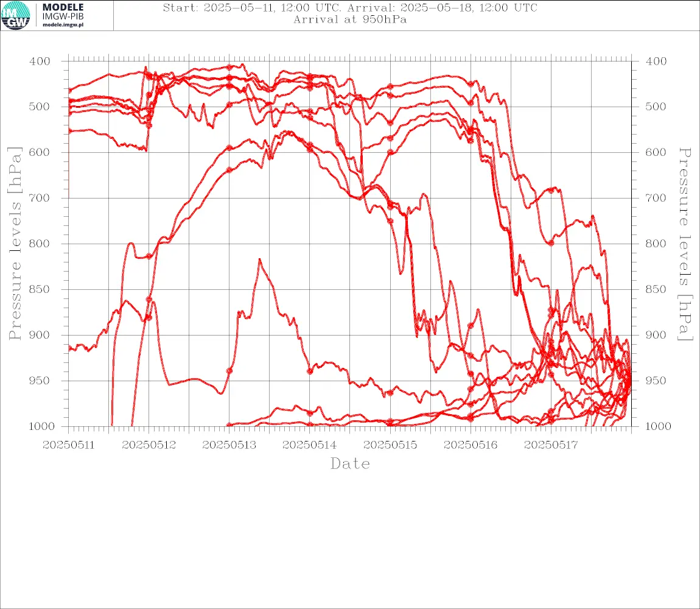The height and width of the screenshot is (609, 700).
Task: Click the 20250514 date label
Action: 310,445
